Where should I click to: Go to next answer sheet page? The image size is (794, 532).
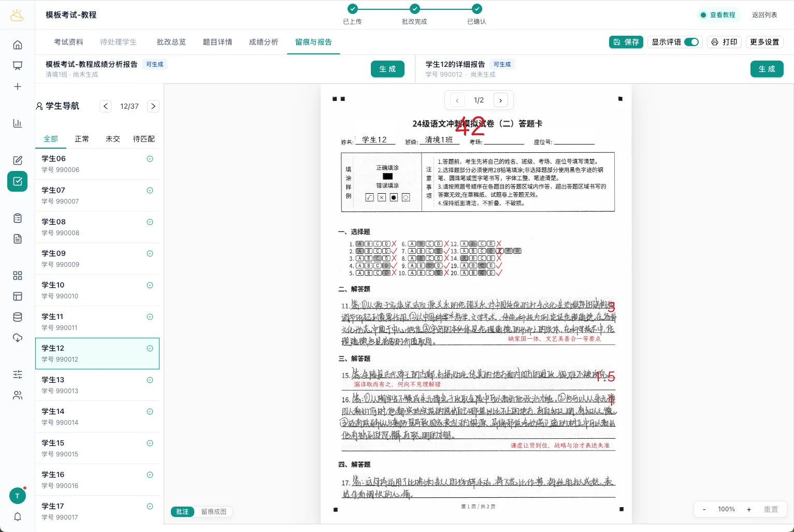coord(500,100)
